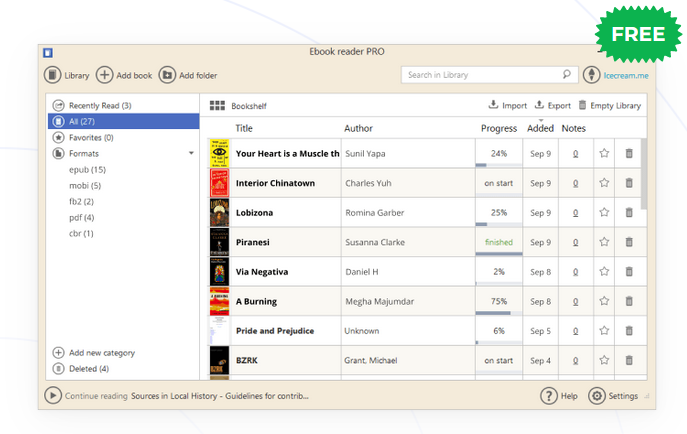Filter by epub (15) format

point(87,169)
